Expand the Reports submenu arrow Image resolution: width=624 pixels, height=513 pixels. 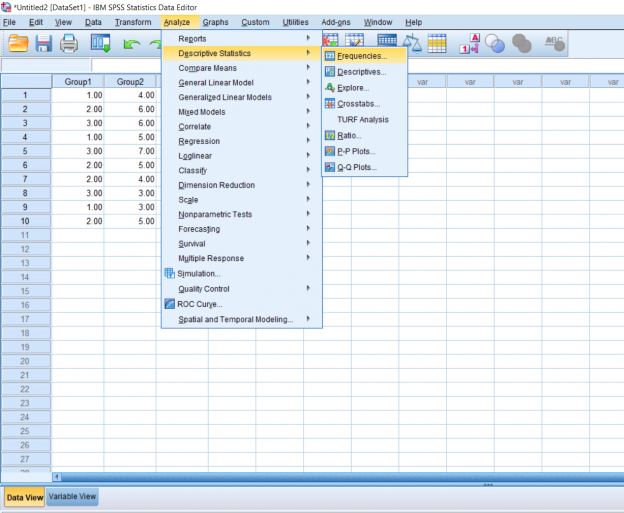point(308,38)
